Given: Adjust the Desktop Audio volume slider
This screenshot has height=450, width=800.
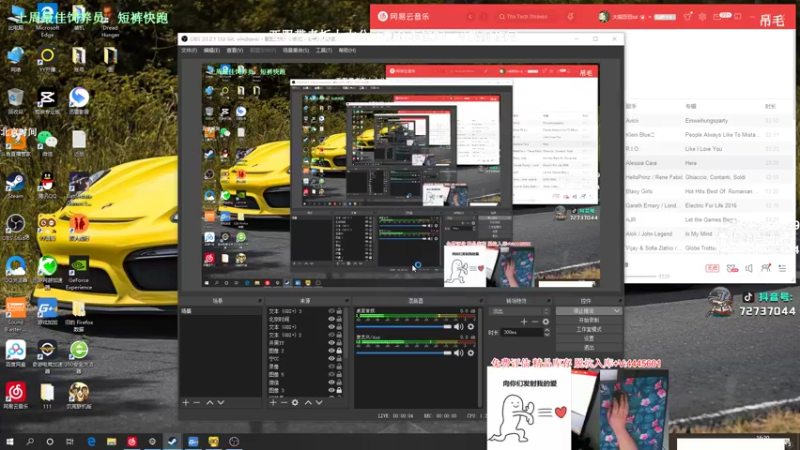Looking at the screenshot, I should 404,327.
